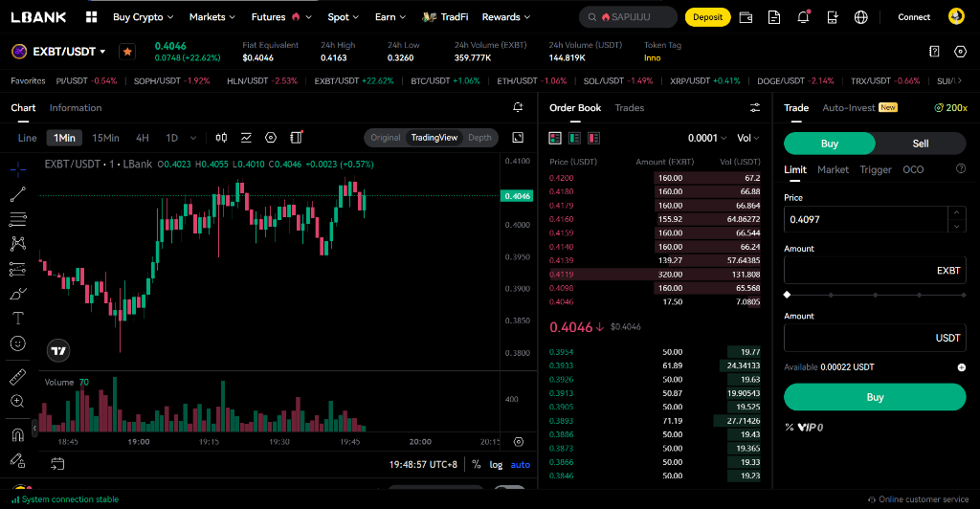Toggle auto scale on chart
The width and height of the screenshot is (980, 509).
click(520, 465)
